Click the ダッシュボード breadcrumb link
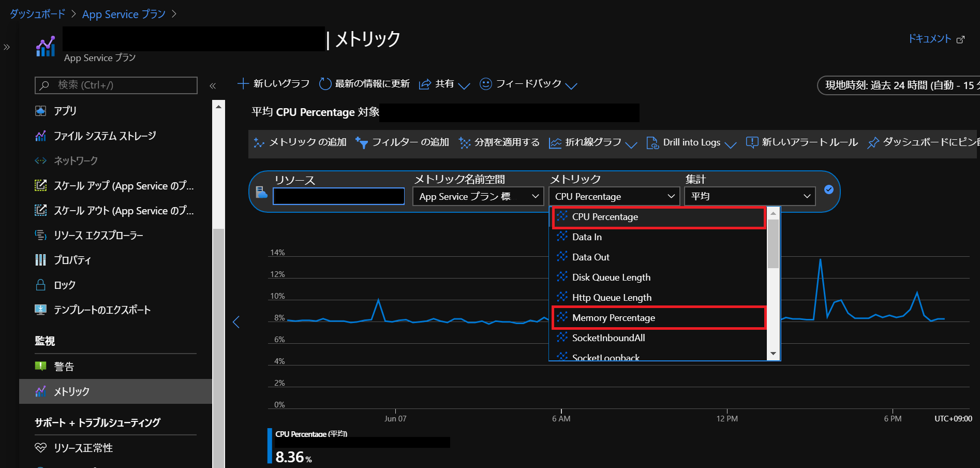Viewport: 980px width, 468px height. point(37,14)
